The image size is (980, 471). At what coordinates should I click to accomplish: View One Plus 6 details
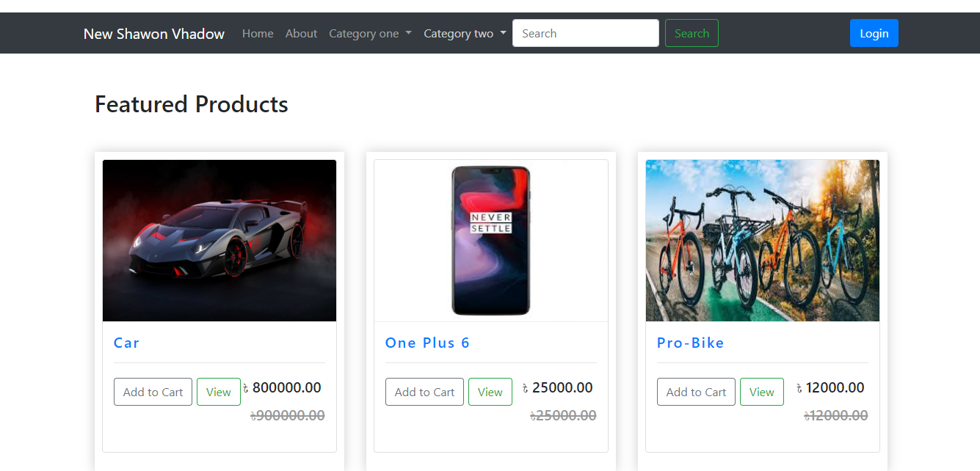[490, 392]
